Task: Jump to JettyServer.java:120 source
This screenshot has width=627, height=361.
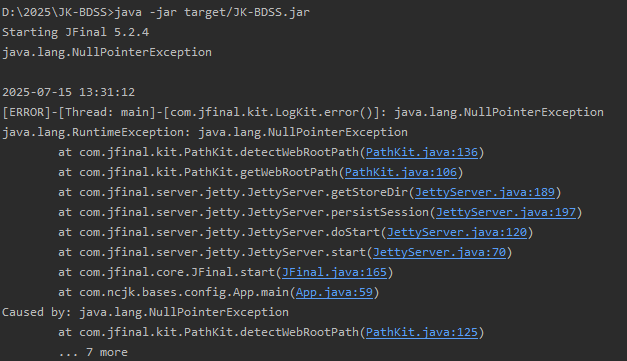Action: (457, 232)
